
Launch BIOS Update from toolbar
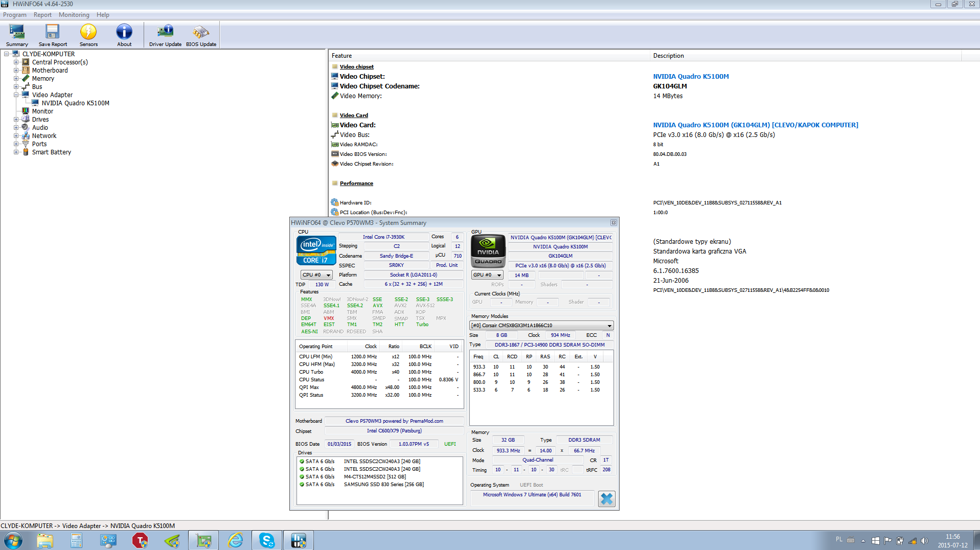pyautogui.click(x=201, y=35)
